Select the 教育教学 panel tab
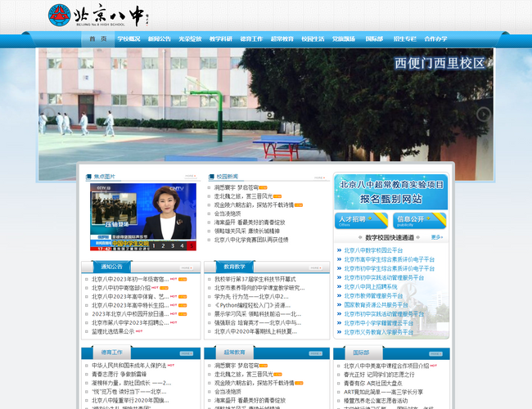The width and height of the screenshot is (532, 409). [x=234, y=267]
